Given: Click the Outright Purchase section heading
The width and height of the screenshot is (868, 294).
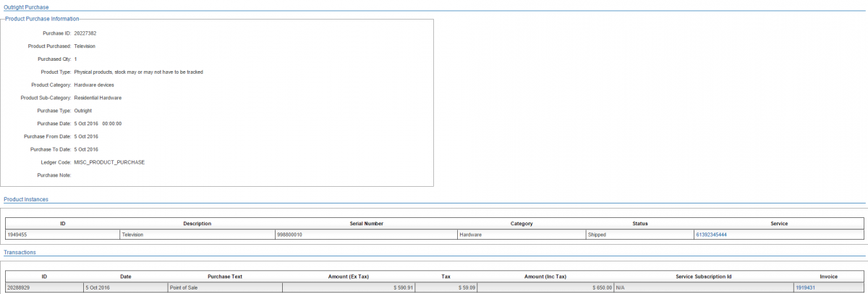Looking at the screenshot, I should point(26,7).
